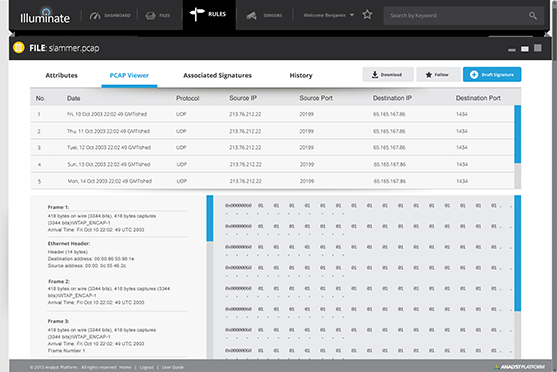Click the Source Port column header
This screenshot has height=372, width=557.
click(316, 98)
